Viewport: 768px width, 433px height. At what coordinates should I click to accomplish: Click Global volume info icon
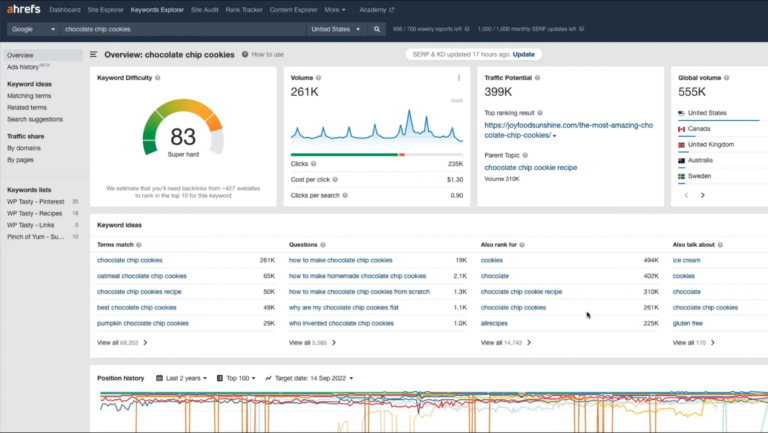(x=726, y=78)
